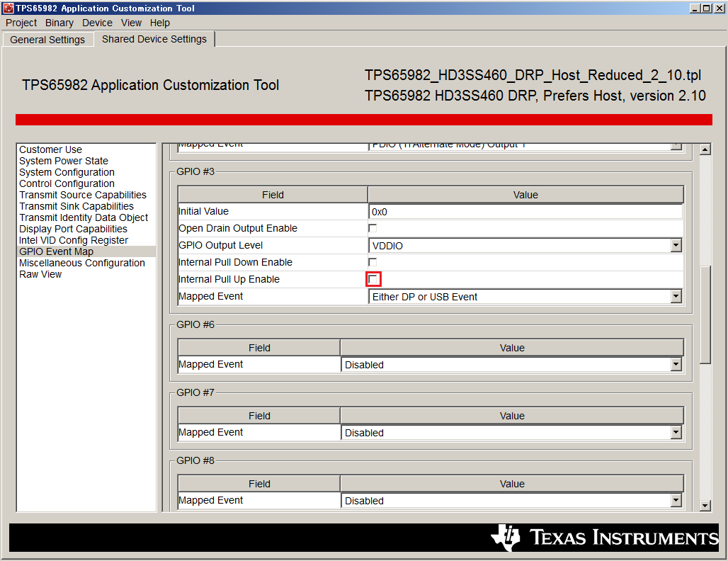The image size is (728, 561).
Task: Click the GPIO Output Level label
Action: [220, 245]
